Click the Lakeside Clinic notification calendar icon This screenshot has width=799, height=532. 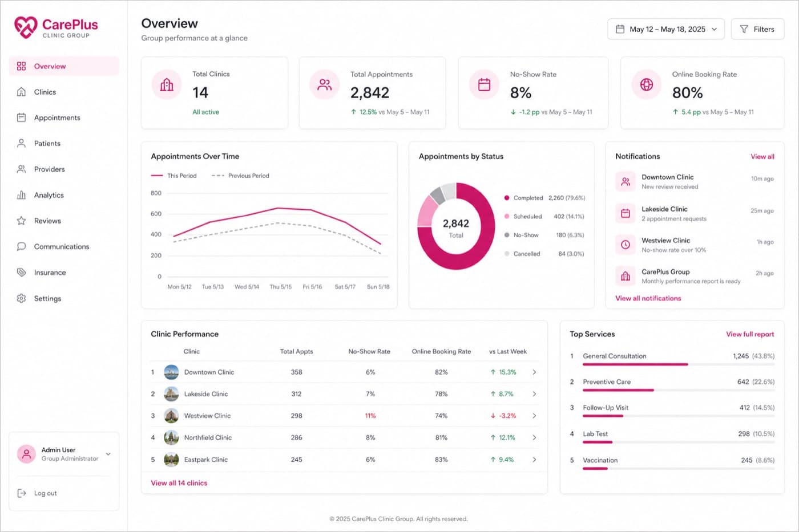pyautogui.click(x=626, y=213)
